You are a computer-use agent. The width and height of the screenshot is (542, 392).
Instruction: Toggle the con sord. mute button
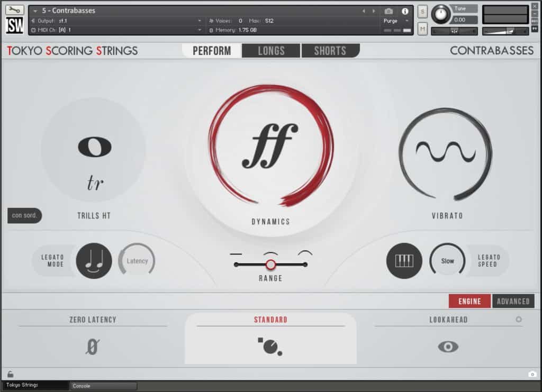(24, 215)
